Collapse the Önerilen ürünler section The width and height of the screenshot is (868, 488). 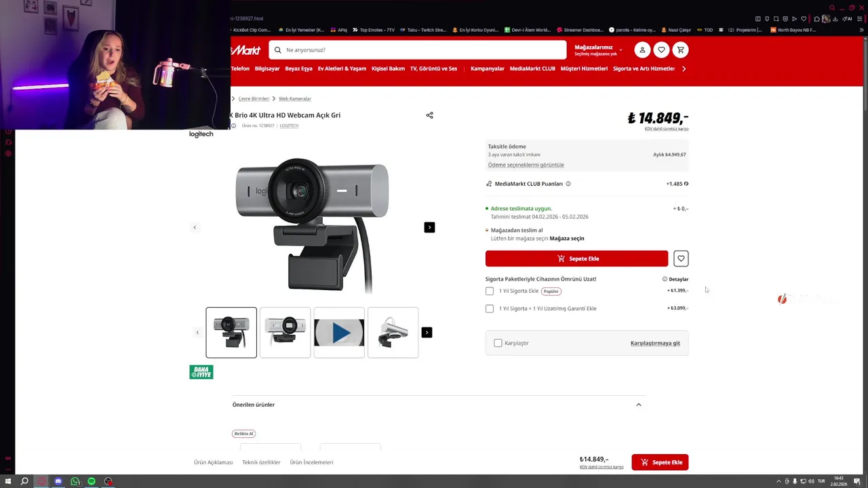click(638, 405)
